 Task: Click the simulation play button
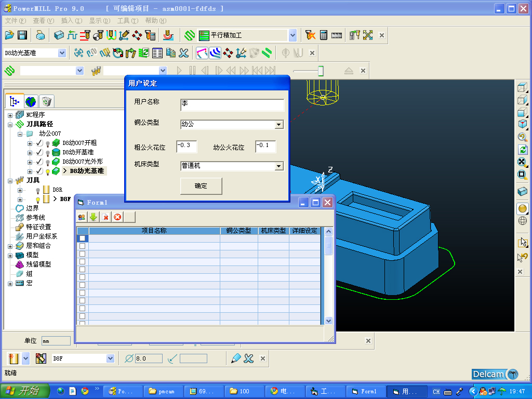[179, 71]
